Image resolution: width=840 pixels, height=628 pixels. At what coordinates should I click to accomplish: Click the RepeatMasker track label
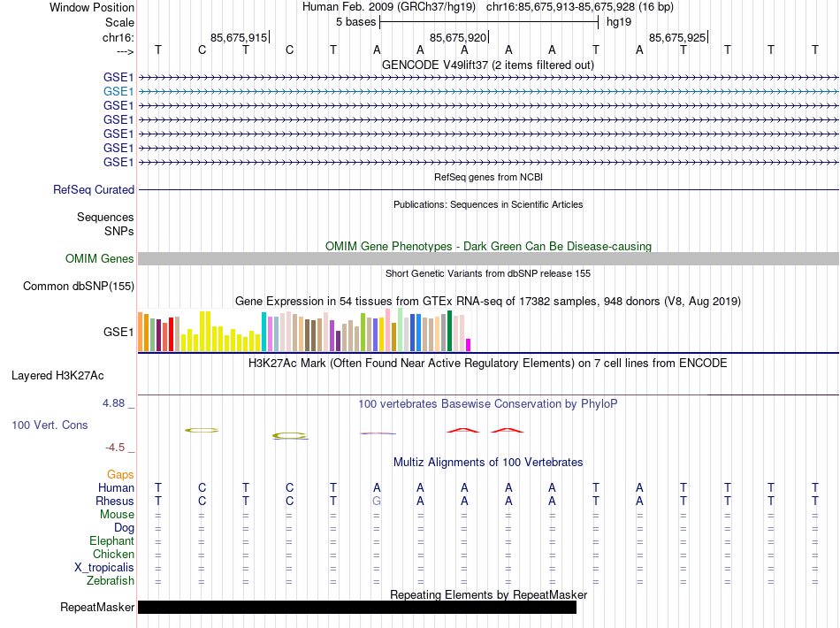click(97, 607)
